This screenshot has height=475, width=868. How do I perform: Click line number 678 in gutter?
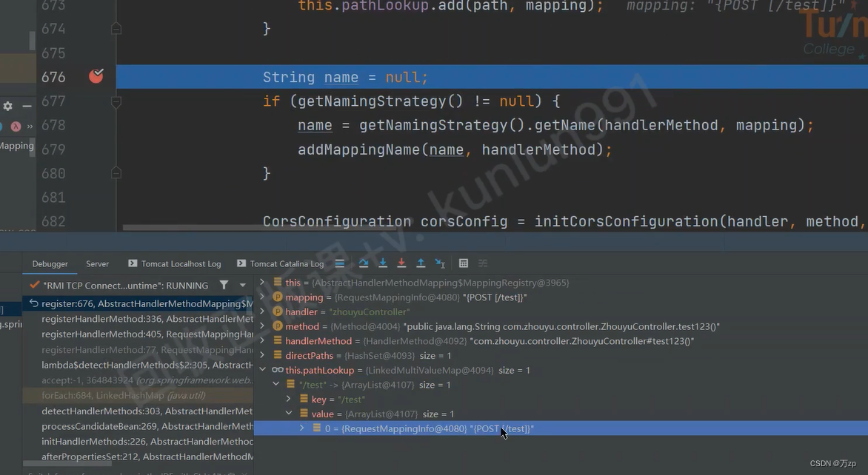coord(54,126)
